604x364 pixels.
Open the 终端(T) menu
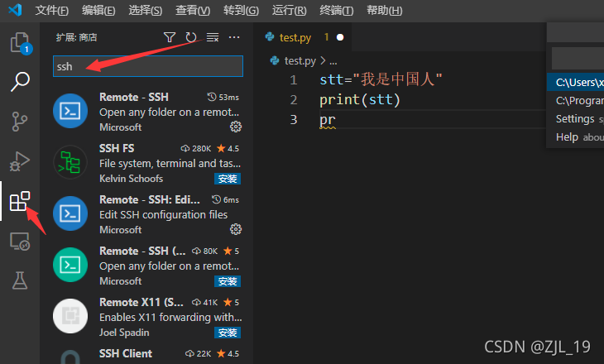(x=336, y=10)
